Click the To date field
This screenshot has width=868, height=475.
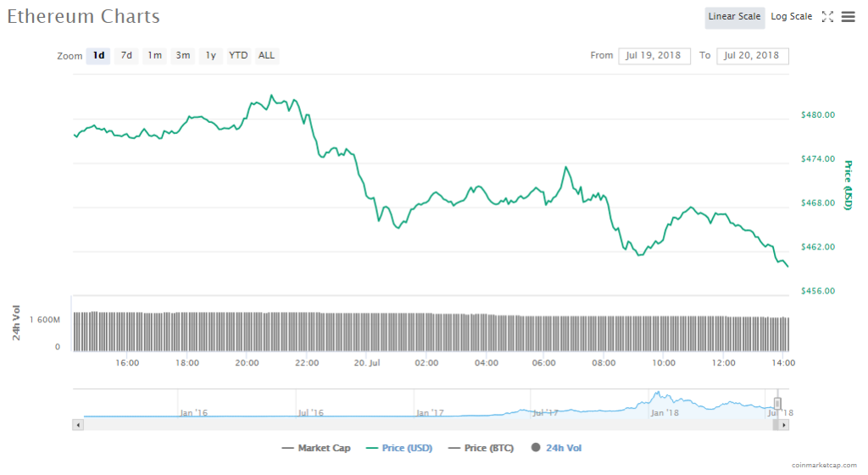point(753,56)
